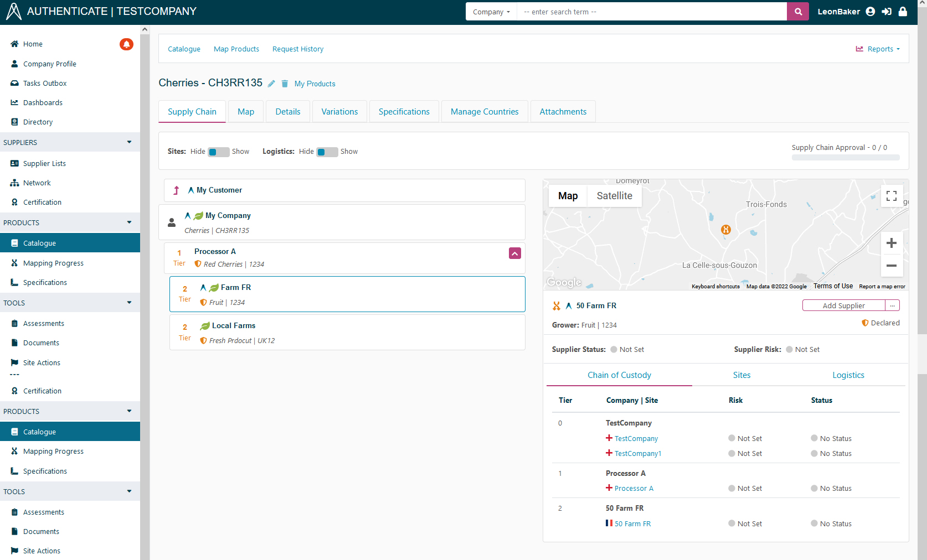This screenshot has height=560, width=927.
Task: Switch map to Satellite view
Action: pos(614,196)
